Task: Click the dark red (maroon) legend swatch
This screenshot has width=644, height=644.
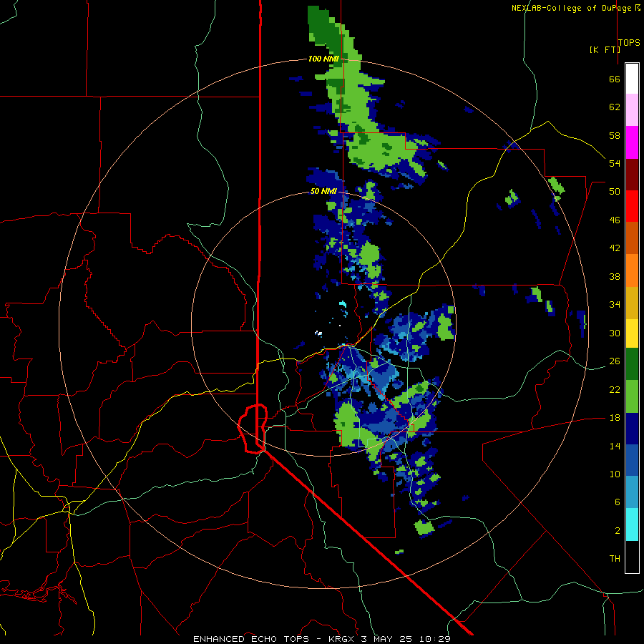Action: 632,174
